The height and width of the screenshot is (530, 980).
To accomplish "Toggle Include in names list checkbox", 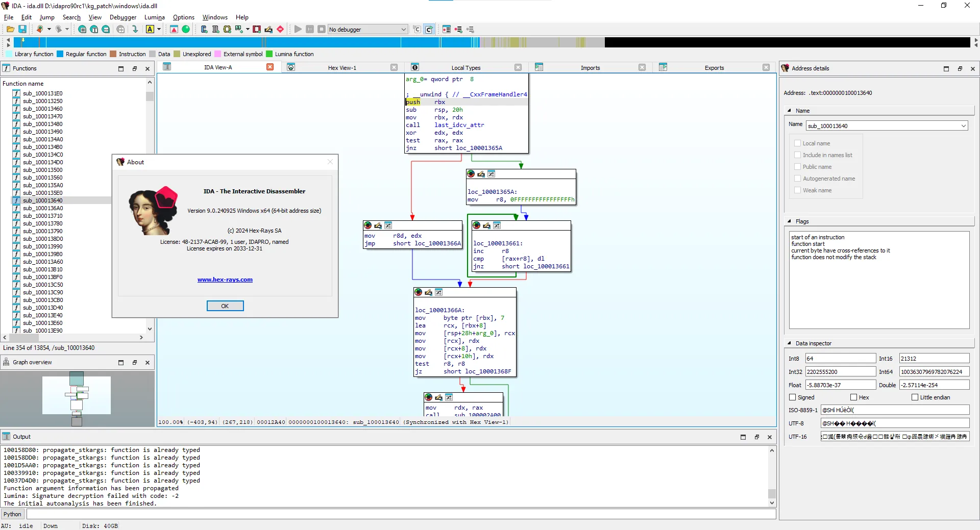I will (x=797, y=155).
